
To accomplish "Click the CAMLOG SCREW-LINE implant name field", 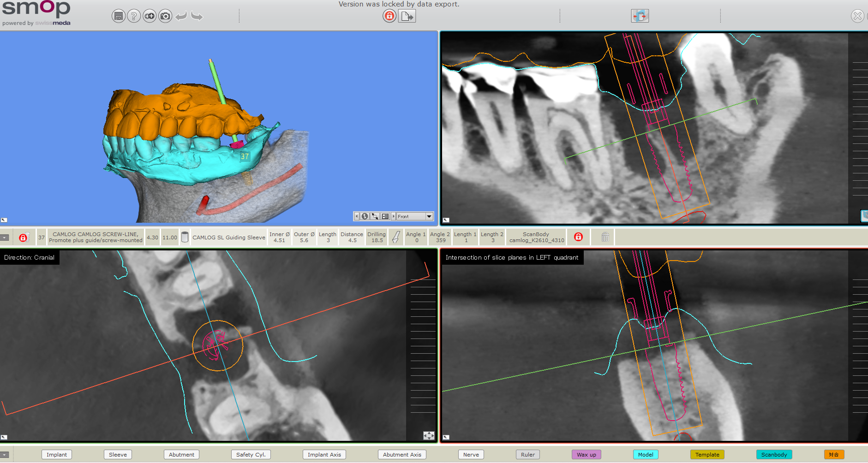I will coord(96,237).
